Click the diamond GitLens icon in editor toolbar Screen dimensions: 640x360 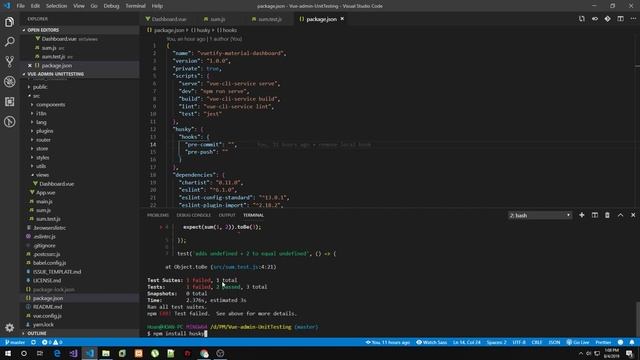point(607,19)
